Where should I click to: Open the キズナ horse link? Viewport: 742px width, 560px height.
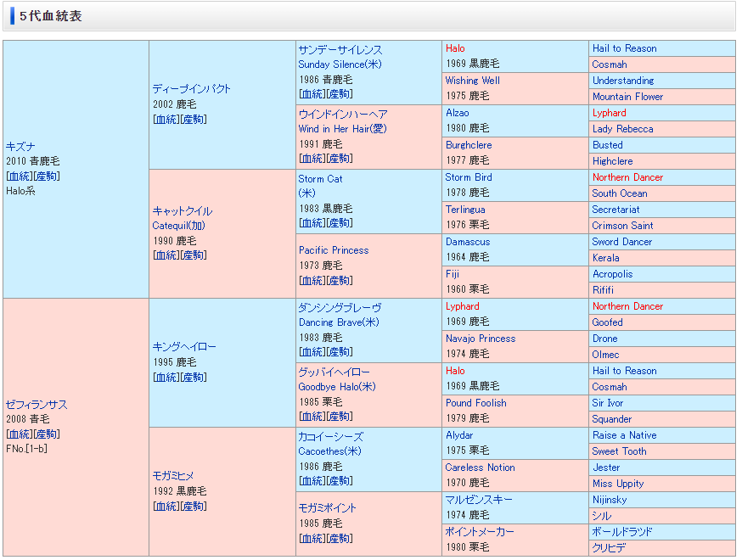pyautogui.click(x=20, y=147)
